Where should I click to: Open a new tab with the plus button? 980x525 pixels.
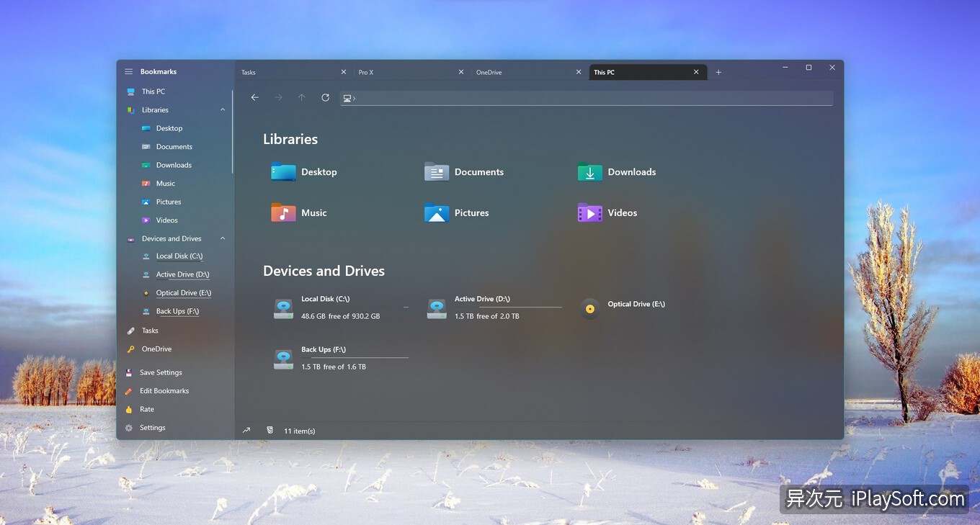pyautogui.click(x=718, y=72)
